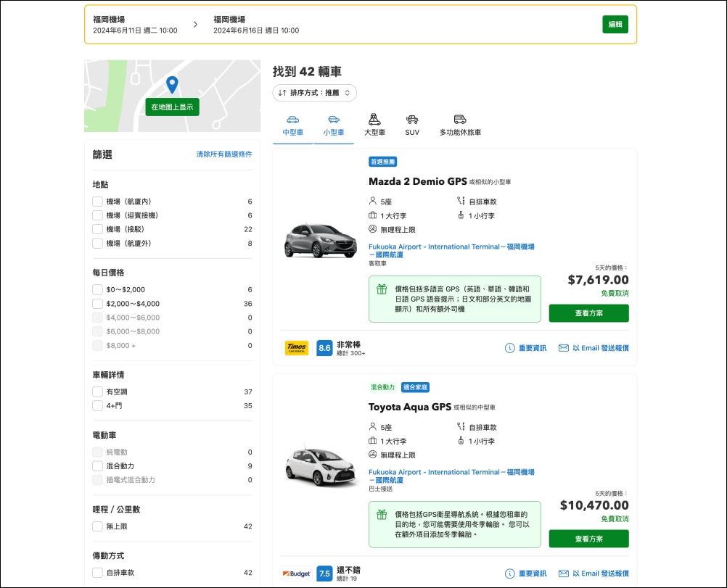Click the large suitcase icon on the Mazda card

[372, 215]
